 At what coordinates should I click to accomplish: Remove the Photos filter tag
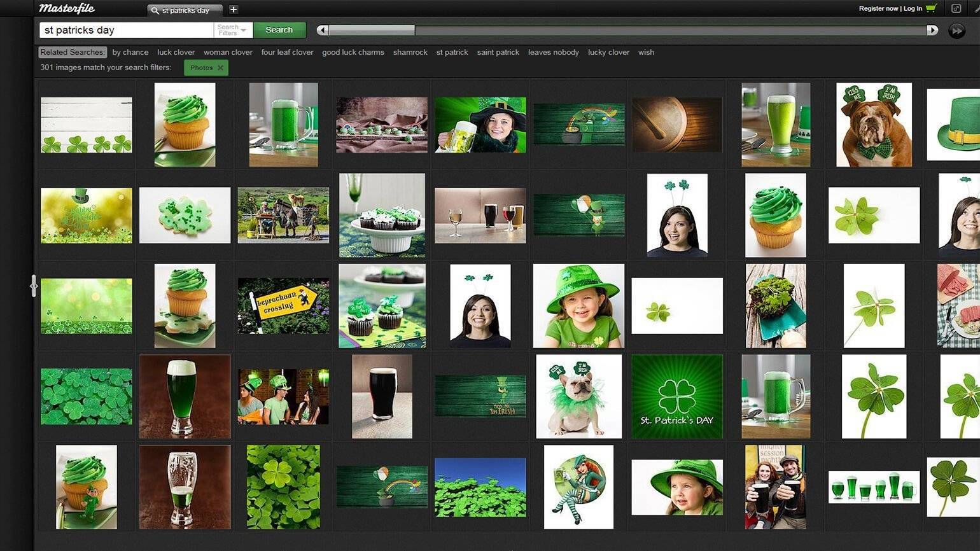click(x=220, y=67)
